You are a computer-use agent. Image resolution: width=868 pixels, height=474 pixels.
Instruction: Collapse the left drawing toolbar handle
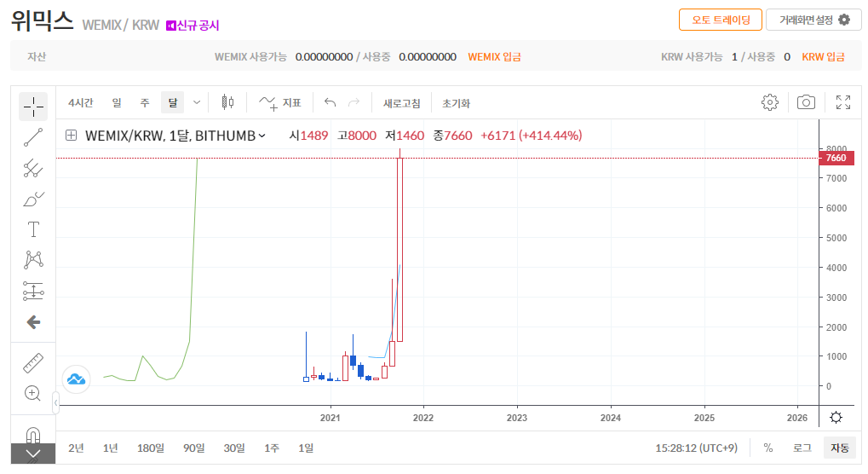tap(56, 403)
